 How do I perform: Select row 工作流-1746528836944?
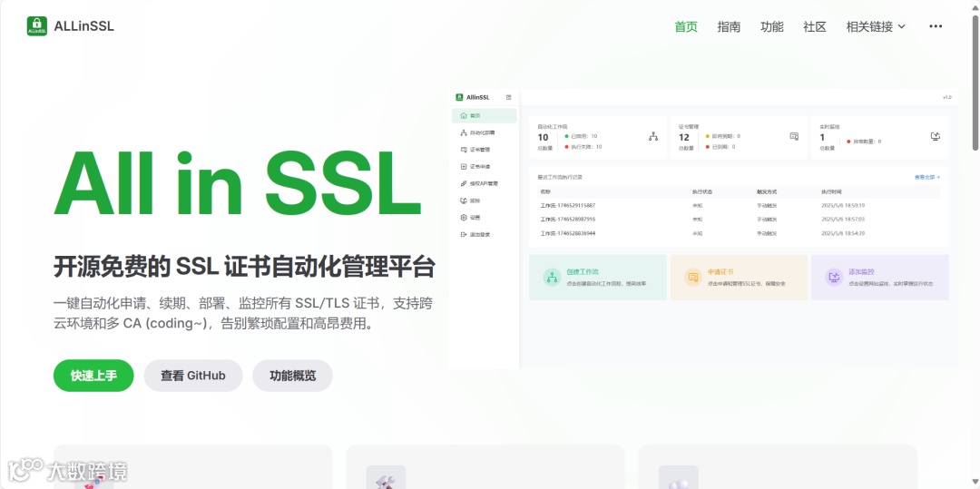[x=738, y=233]
